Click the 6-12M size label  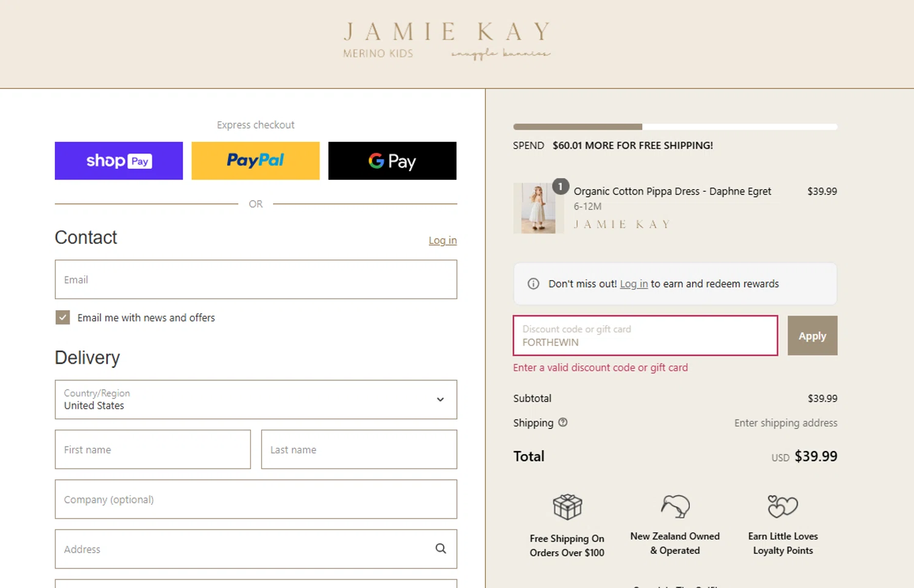pyautogui.click(x=587, y=207)
